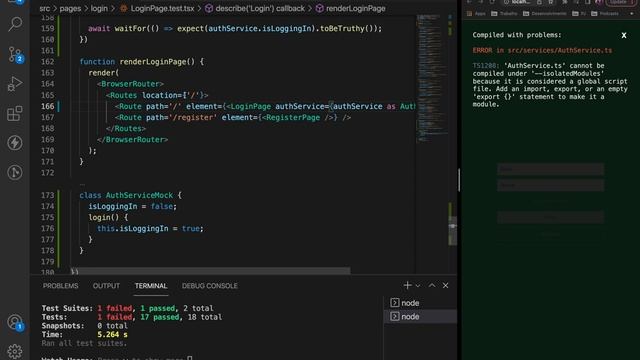Viewport: 640px width, 360px height.
Task: Click the 5.264 s time value
Action: pos(112,334)
